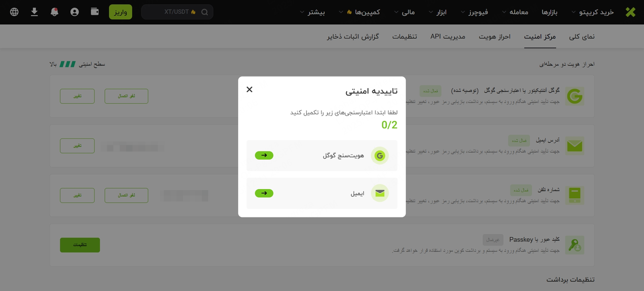The height and width of the screenshot is (291, 644).
Task: Expand the بیشتر dropdown menu
Action: click(x=308, y=12)
